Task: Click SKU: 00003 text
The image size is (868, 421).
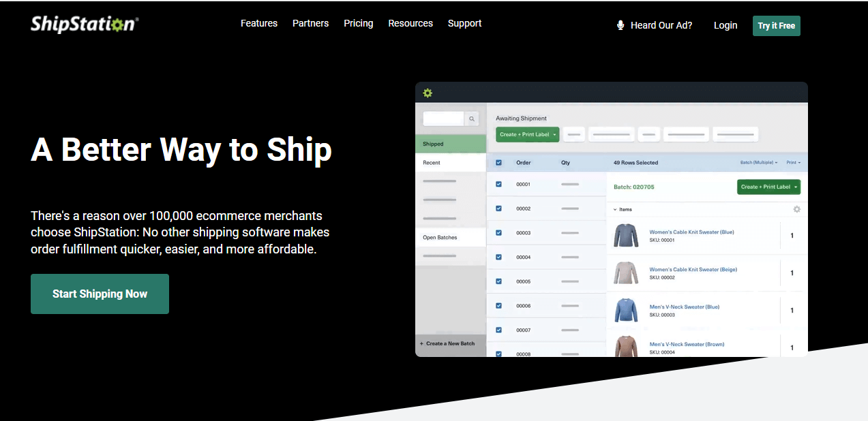Action: (661, 315)
